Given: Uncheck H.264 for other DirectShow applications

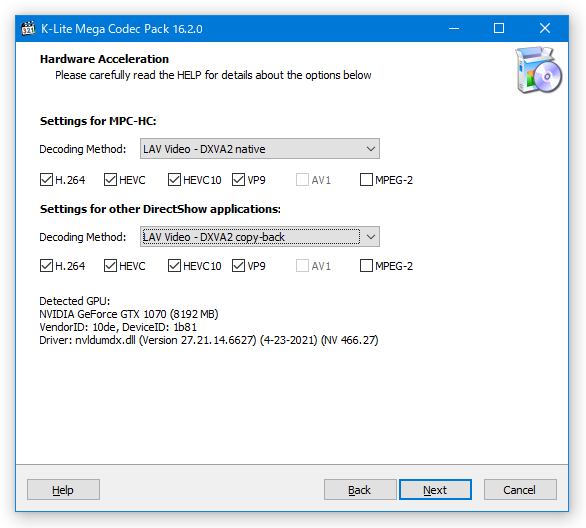Looking at the screenshot, I should 46,266.
